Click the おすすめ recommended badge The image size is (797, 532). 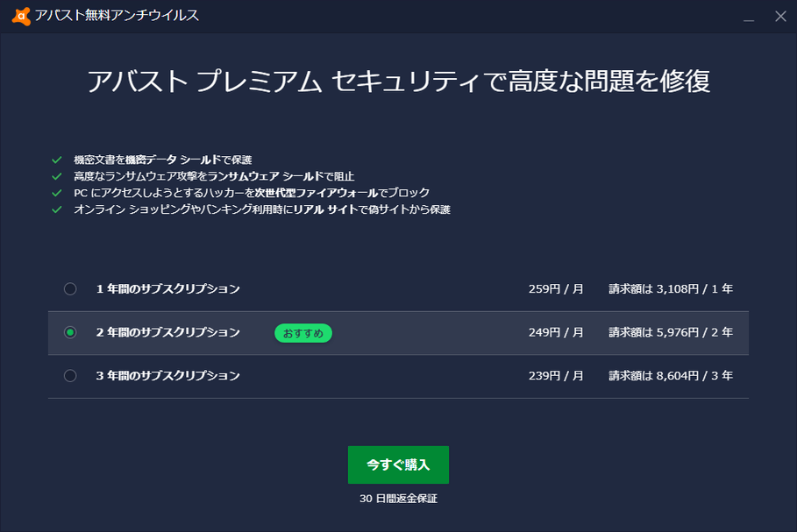[x=303, y=333]
